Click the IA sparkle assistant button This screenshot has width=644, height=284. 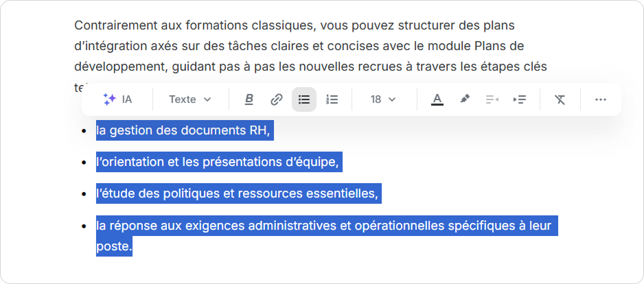coord(117,99)
